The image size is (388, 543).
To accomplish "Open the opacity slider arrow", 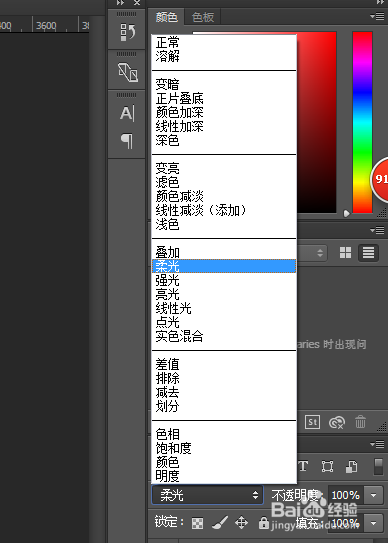I will click(x=373, y=495).
